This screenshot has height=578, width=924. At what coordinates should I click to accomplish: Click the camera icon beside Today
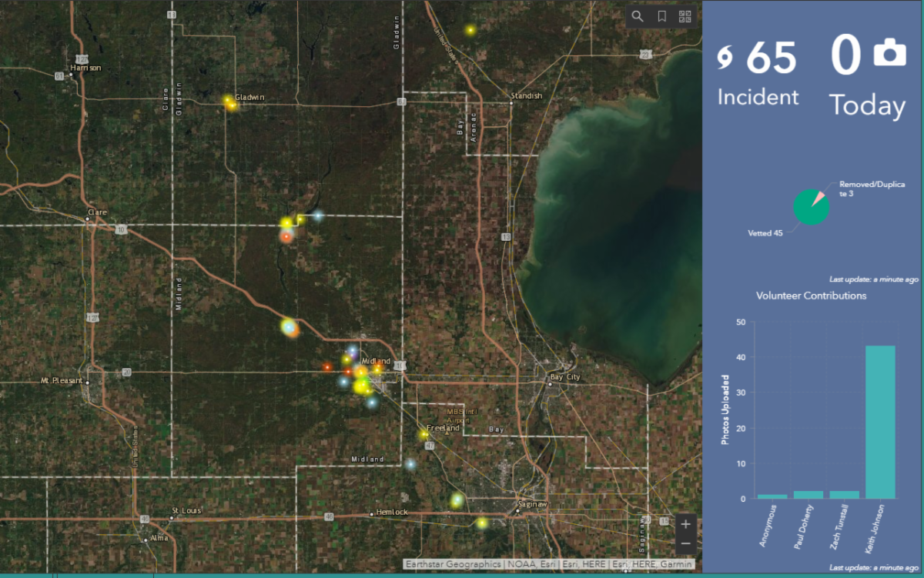tap(889, 54)
